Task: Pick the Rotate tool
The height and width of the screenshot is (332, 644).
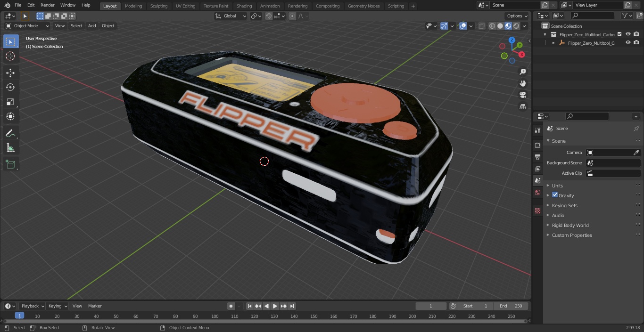Action: pyautogui.click(x=10, y=88)
